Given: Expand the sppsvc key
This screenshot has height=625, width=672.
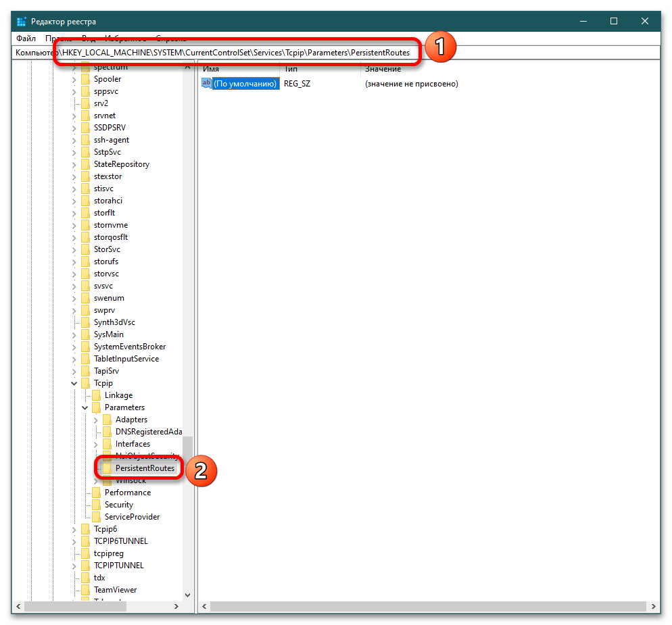Looking at the screenshot, I should 74,92.
